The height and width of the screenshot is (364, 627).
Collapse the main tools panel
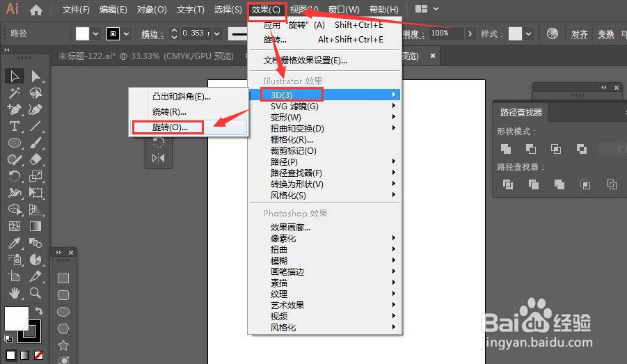pos(7,50)
